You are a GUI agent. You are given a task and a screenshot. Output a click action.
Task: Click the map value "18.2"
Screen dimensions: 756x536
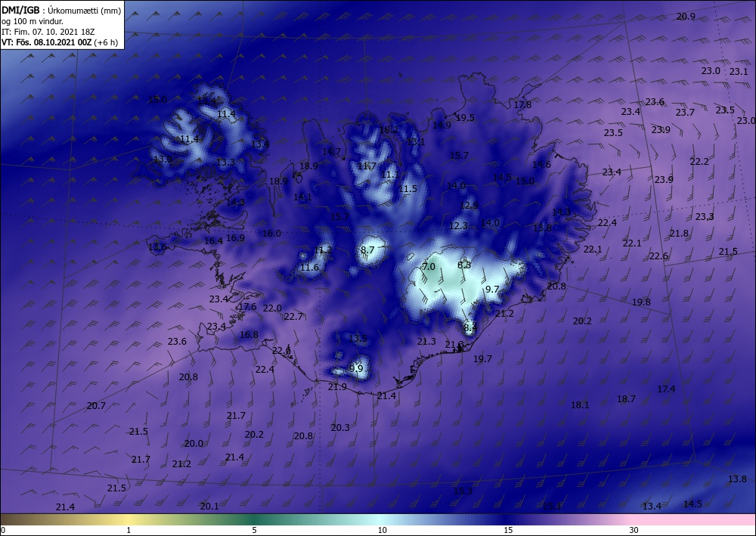pyautogui.click(x=389, y=130)
